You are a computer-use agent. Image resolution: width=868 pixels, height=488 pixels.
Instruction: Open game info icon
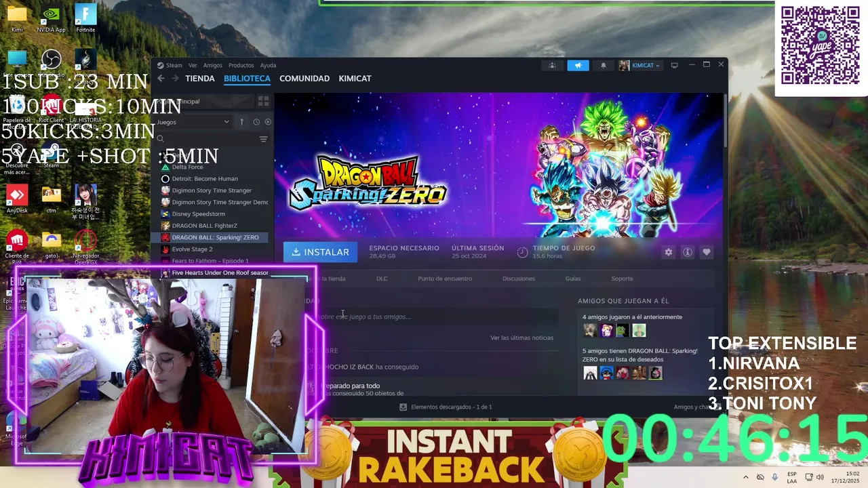[x=688, y=252]
